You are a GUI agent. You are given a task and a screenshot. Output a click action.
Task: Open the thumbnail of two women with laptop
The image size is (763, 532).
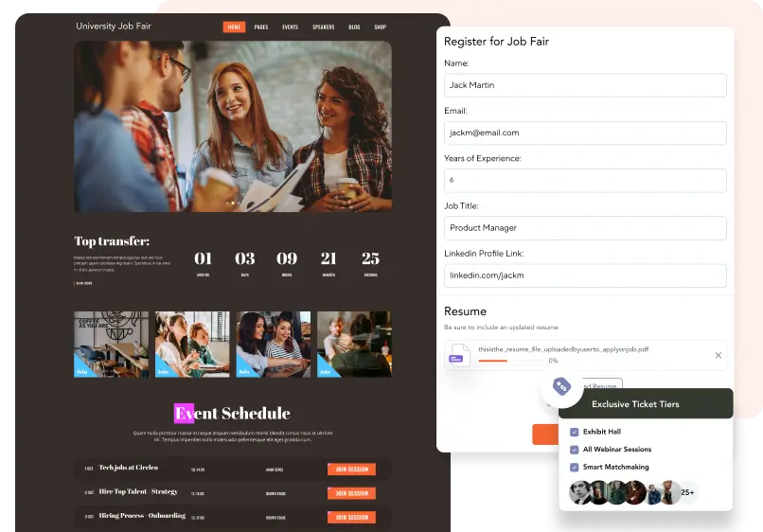click(192, 345)
